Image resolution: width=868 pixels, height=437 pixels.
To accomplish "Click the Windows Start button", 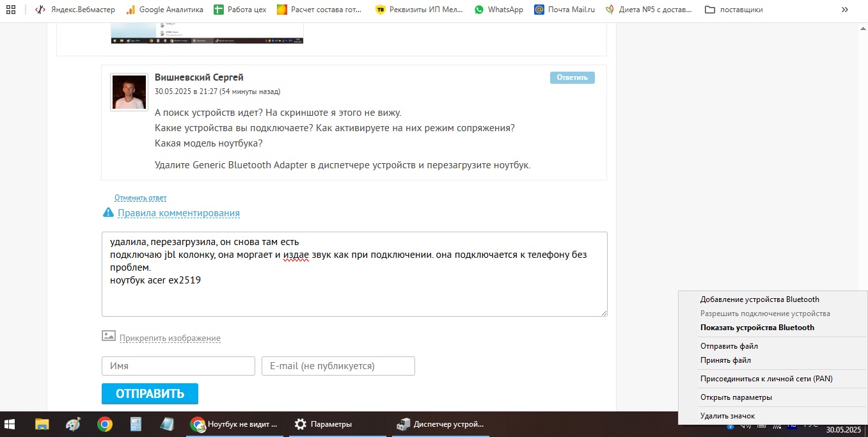I will [x=10, y=424].
